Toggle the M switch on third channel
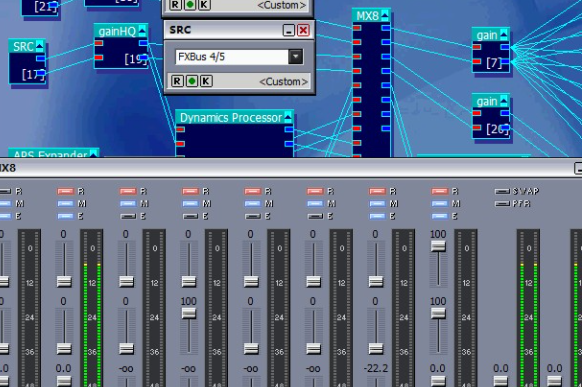582x387 pixels. point(128,204)
